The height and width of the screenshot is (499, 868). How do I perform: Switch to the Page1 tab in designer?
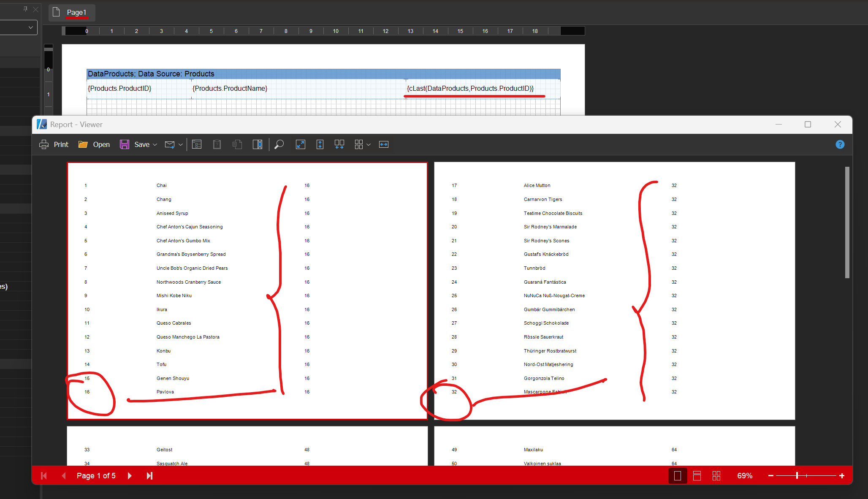point(72,13)
